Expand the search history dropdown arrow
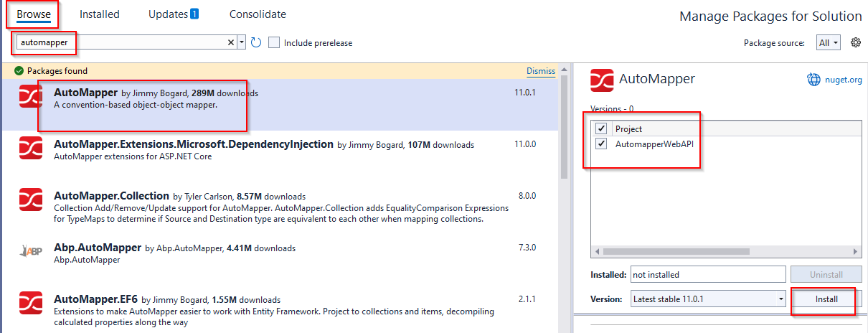Image resolution: width=868 pixels, height=333 pixels. point(242,43)
